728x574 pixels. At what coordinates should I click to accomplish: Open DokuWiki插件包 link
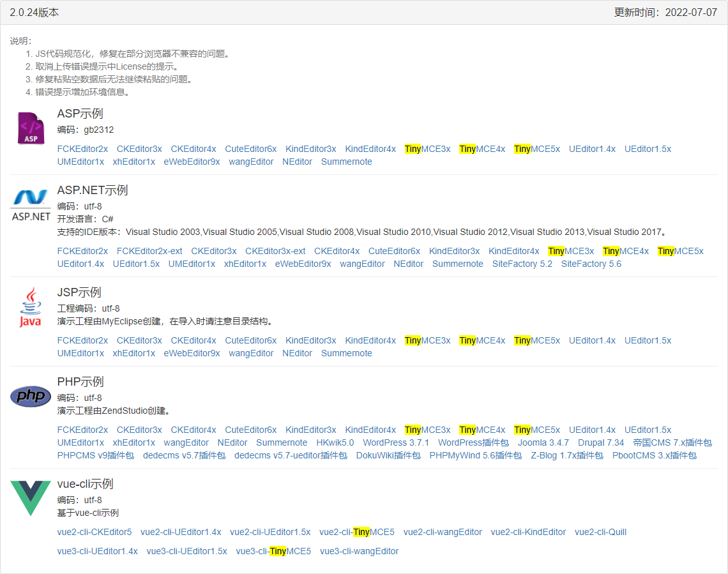pos(388,456)
